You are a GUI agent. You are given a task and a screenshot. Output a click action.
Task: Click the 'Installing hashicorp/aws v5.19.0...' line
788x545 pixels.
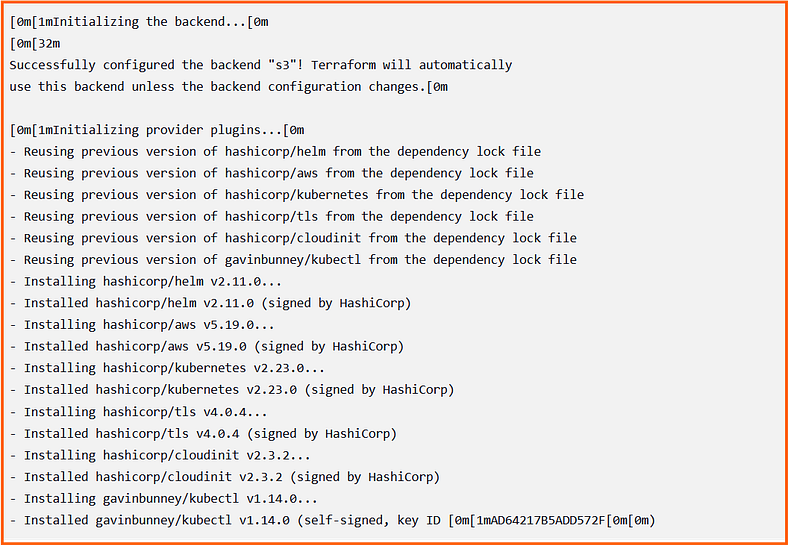click(x=142, y=325)
